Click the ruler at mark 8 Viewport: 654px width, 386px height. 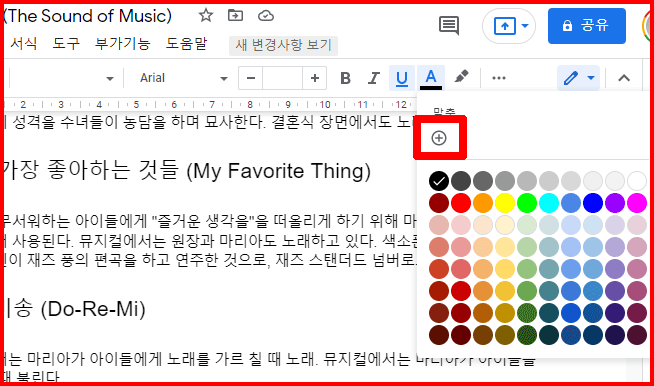pyautogui.click(x=249, y=104)
